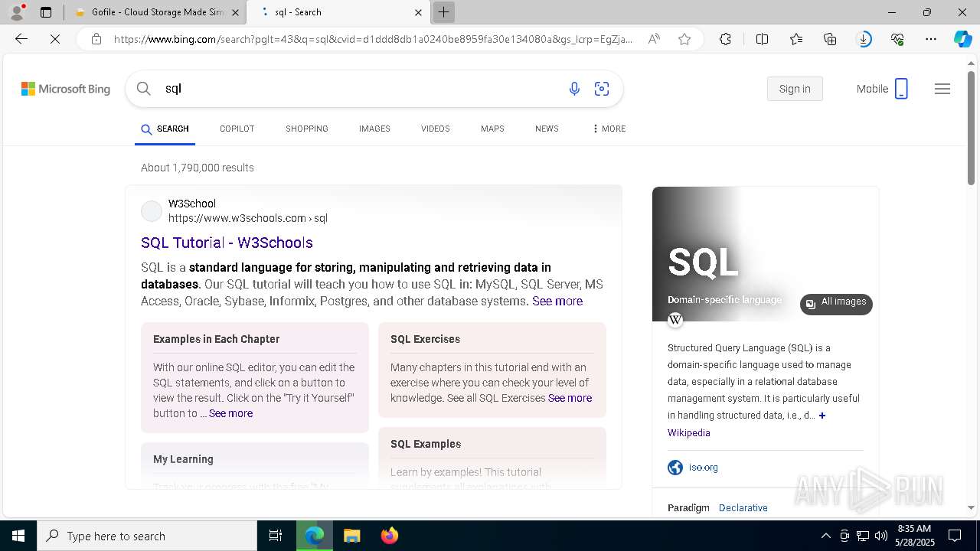Launch Firefox from taskbar
The width and height of the screenshot is (980, 551).
389,536
